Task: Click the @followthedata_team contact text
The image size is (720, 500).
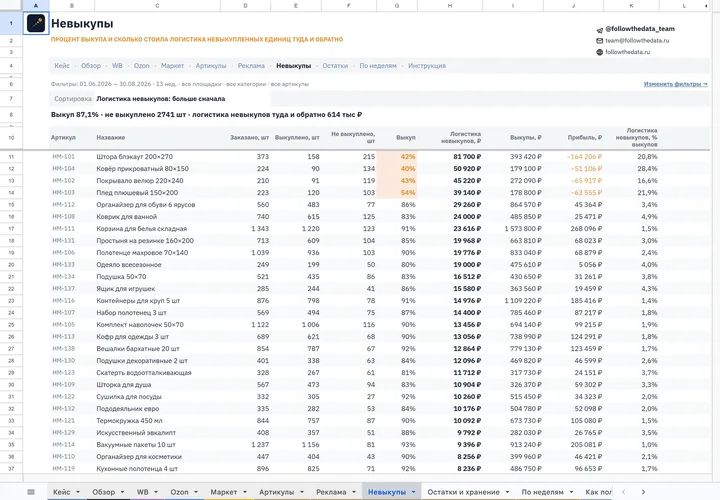Action: (640, 28)
